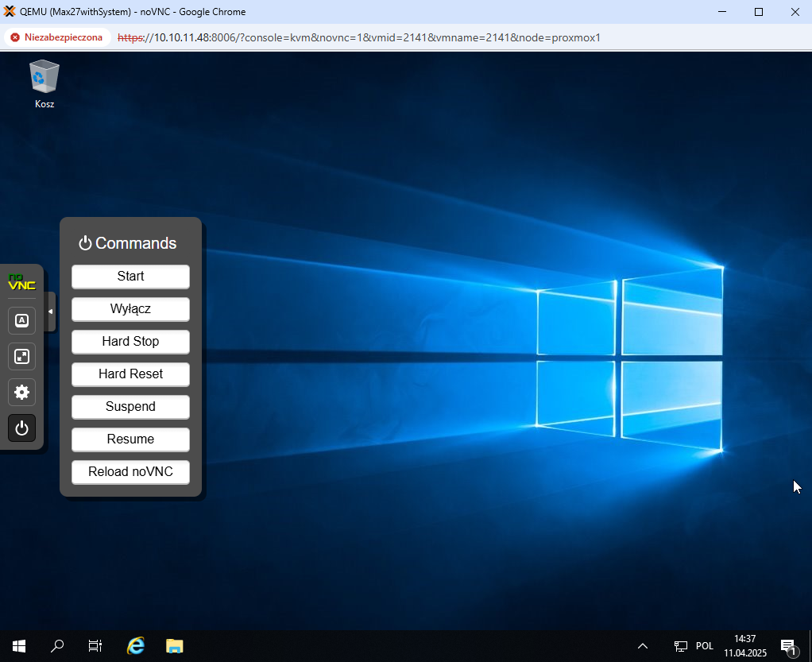Click the network tray icon
Viewport: 812px width, 662px height.
click(680, 646)
